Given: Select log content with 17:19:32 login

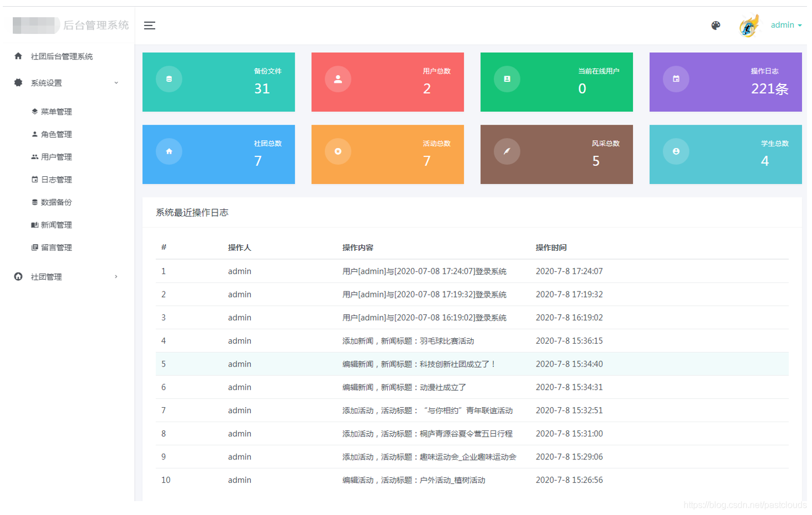Looking at the screenshot, I should (424, 295).
